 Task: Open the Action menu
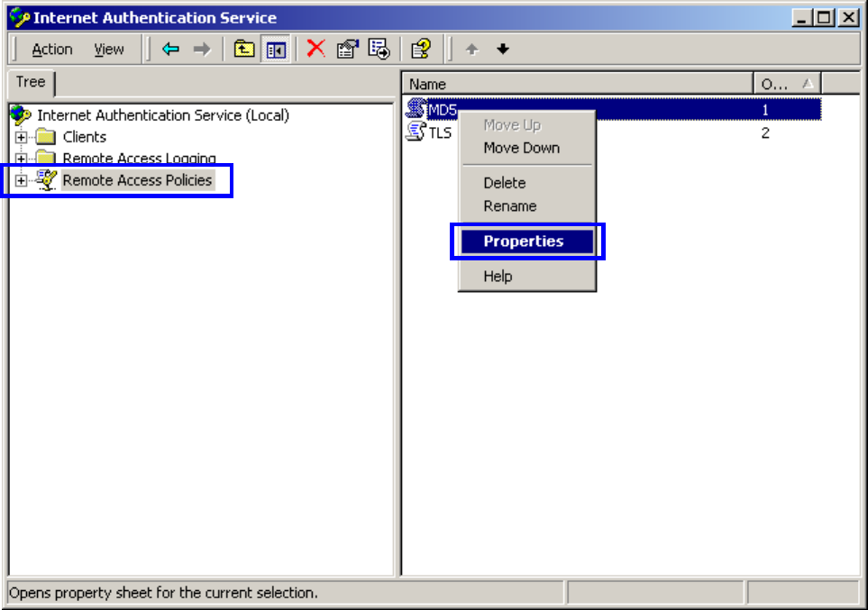click(x=52, y=50)
